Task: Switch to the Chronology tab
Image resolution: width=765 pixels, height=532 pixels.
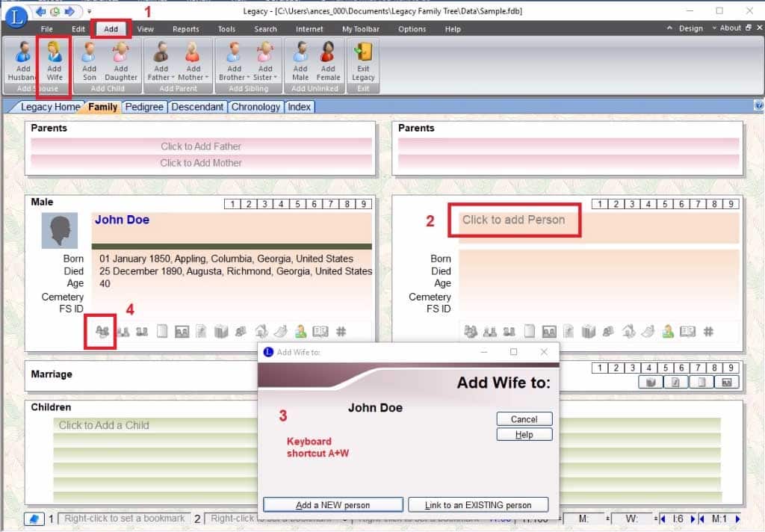Action: (255, 107)
